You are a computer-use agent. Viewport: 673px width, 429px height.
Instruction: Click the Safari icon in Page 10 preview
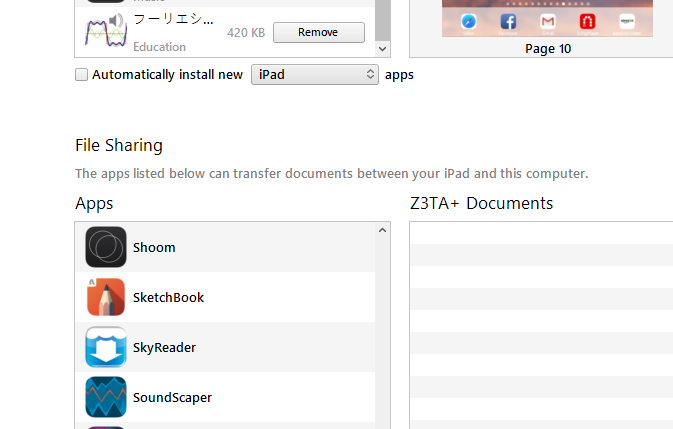(x=469, y=21)
